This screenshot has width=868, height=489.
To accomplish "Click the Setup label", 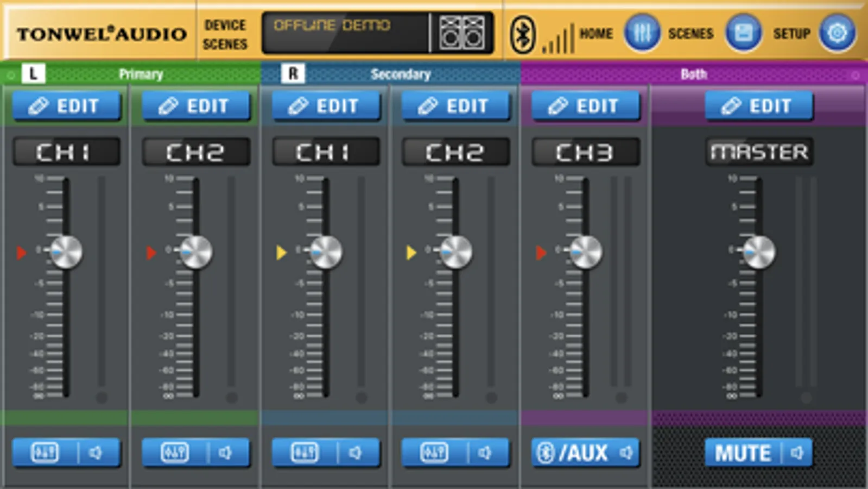I will 791,34.
